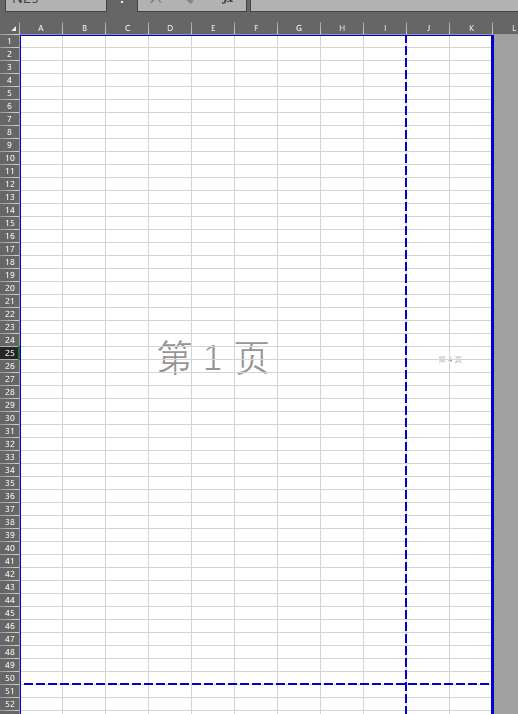
Task: Click the dashed horizontal page break line
Action: tap(257, 684)
